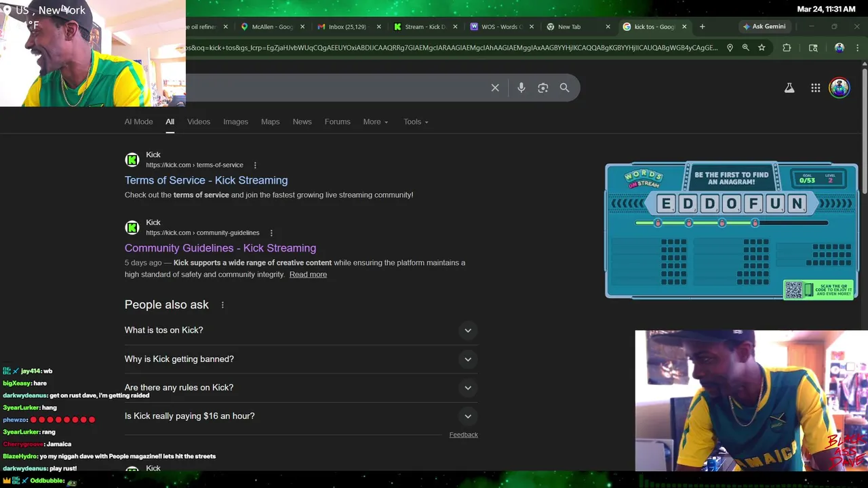
Task: Open options for Terms of Service result
Action: [255, 165]
